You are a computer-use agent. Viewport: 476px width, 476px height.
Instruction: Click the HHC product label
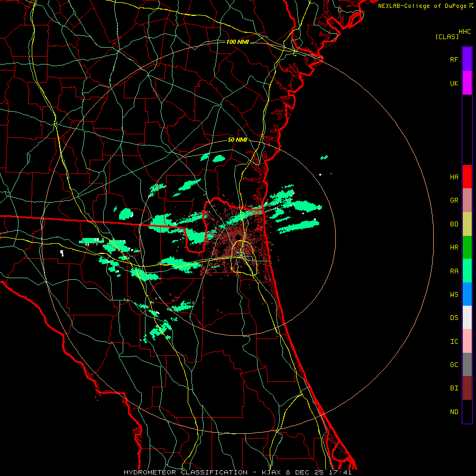pos(465,32)
